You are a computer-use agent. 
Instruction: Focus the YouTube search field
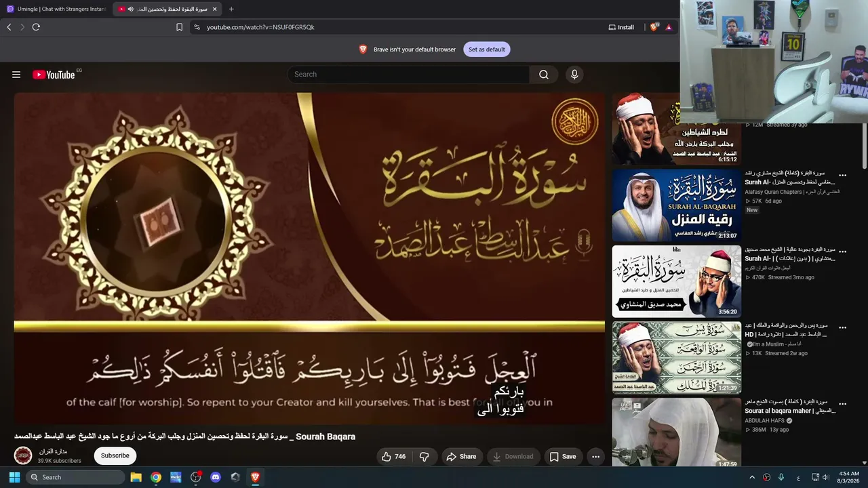[x=408, y=75]
